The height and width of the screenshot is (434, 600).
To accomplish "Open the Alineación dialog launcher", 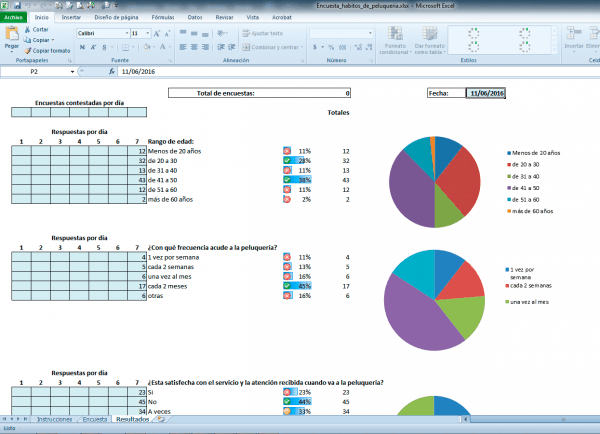I will coord(302,60).
